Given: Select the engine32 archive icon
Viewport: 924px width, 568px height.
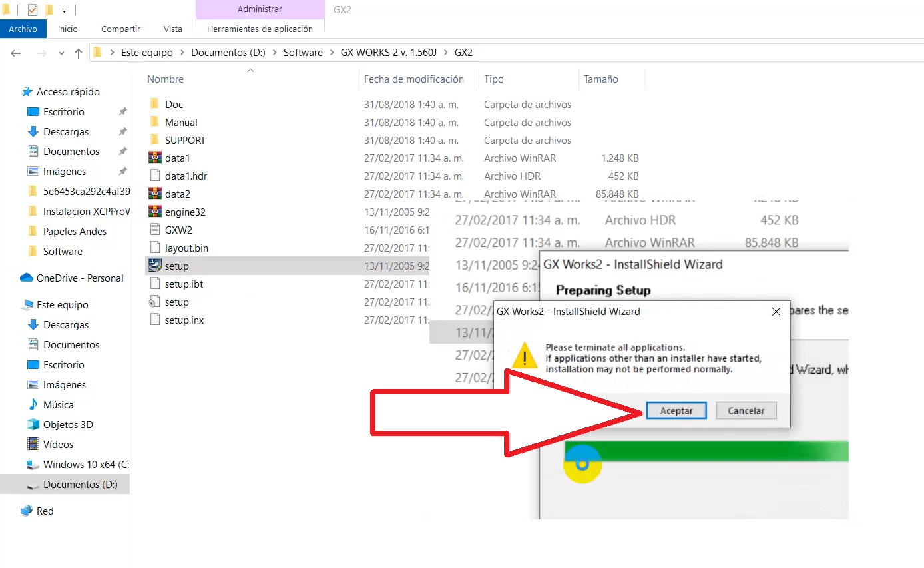Looking at the screenshot, I should (x=154, y=212).
